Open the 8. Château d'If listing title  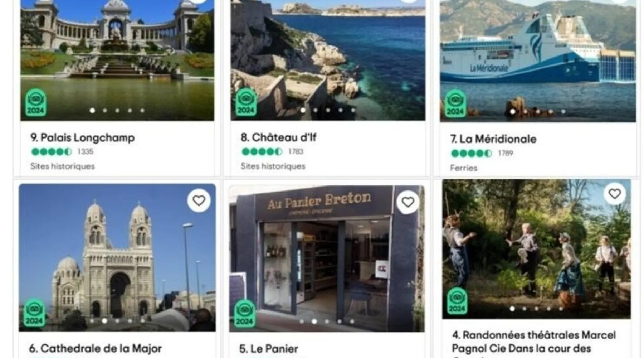click(x=278, y=137)
